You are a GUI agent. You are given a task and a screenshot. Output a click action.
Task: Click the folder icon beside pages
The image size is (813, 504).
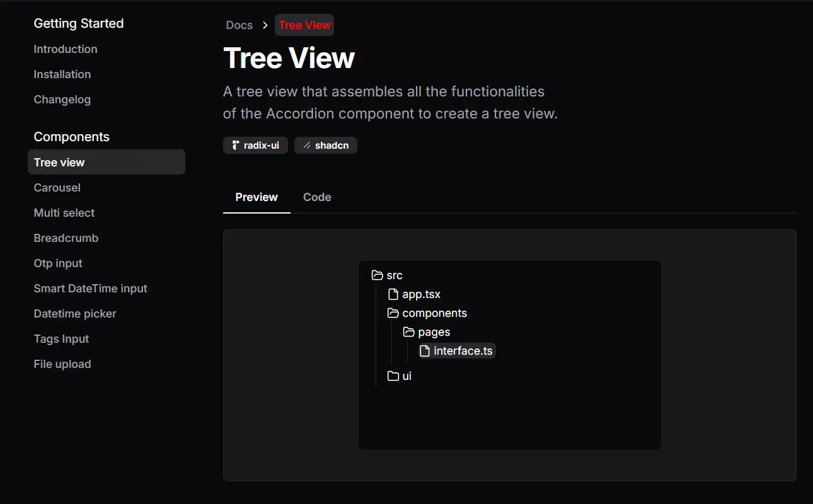[x=408, y=331]
